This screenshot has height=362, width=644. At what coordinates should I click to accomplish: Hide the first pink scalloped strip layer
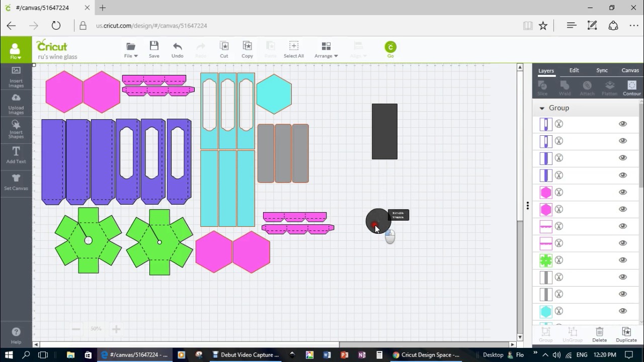click(x=623, y=226)
